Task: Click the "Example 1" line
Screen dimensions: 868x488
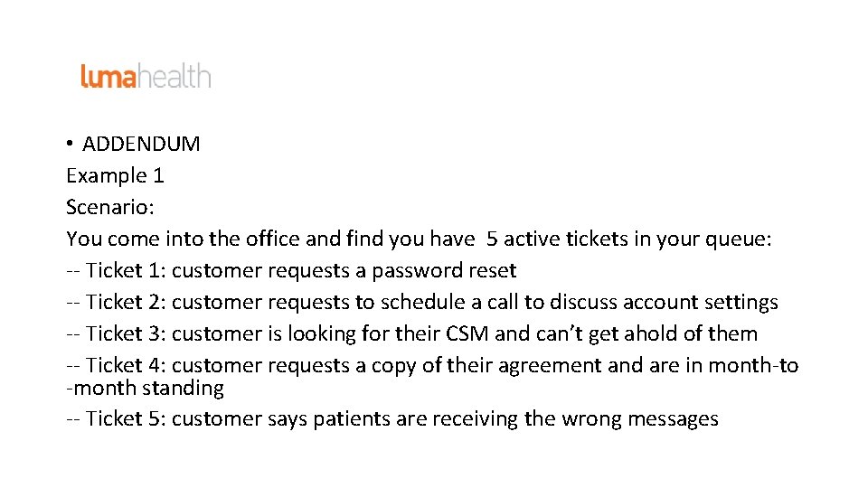Action: point(115,175)
